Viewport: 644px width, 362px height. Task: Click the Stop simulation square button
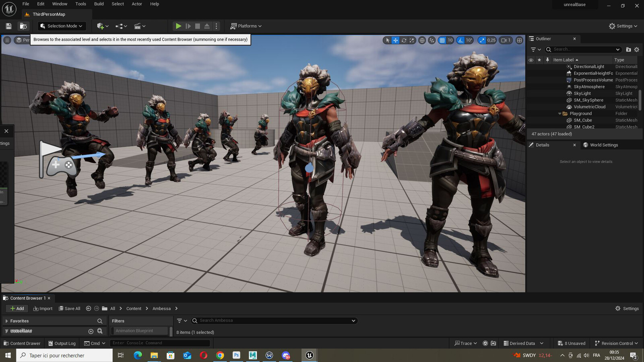pyautogui.click(x=198, y=26)
